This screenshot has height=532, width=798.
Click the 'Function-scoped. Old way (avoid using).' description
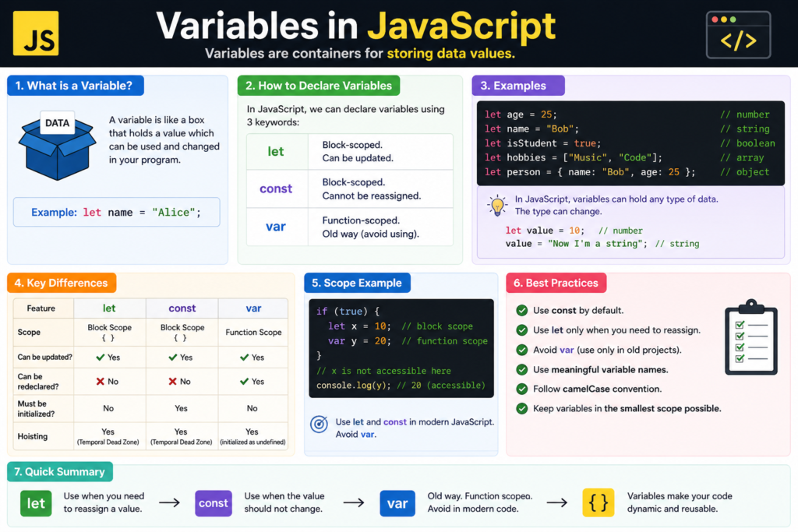[370, 227]
